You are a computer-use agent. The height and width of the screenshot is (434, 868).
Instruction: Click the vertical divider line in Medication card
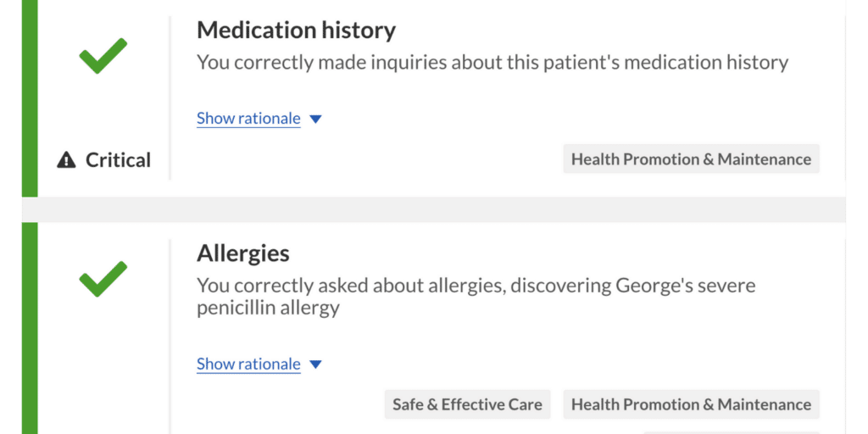pyautogui.click(x=170, y=98)
